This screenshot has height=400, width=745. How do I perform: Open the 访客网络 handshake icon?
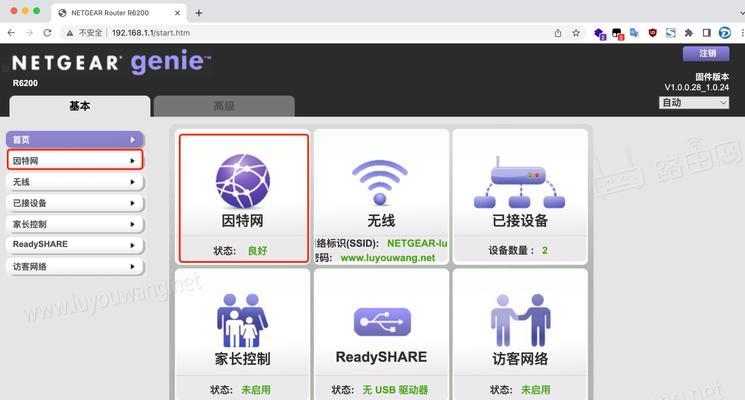(520, 320)
